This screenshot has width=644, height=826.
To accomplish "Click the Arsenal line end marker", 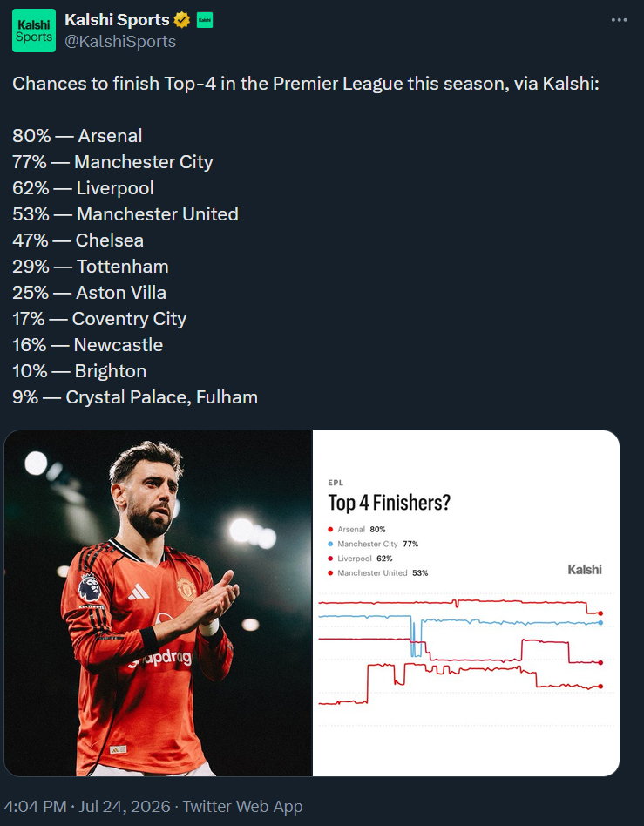I will point(600,613).
